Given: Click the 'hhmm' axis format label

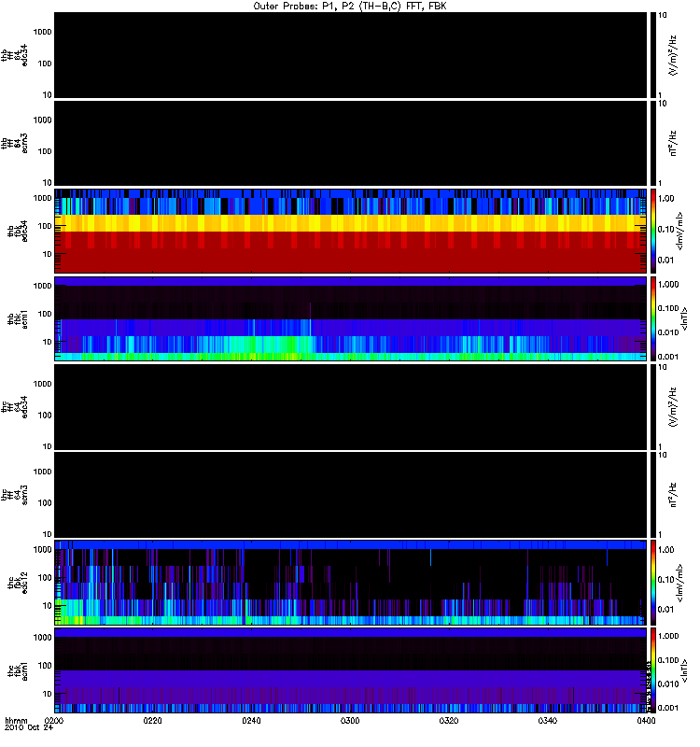Looking at the screenshot, I should click(16, 720).
